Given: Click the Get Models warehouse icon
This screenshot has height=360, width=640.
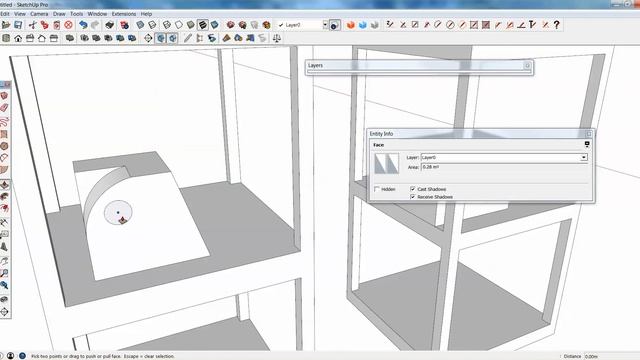Looking at the screenshot, I should coord(231,25).
